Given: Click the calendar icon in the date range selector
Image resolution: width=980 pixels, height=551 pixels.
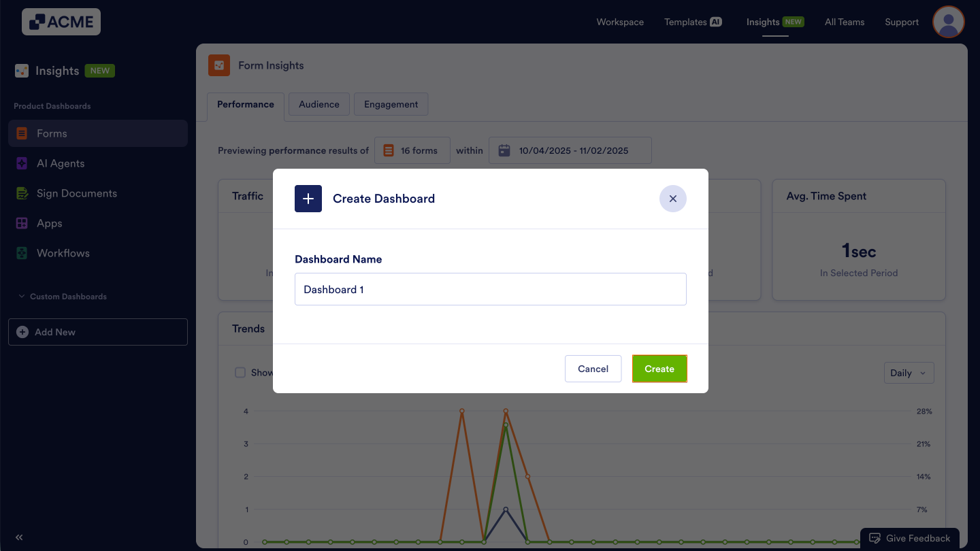Looking at the screenshot, I should point(504,150).
